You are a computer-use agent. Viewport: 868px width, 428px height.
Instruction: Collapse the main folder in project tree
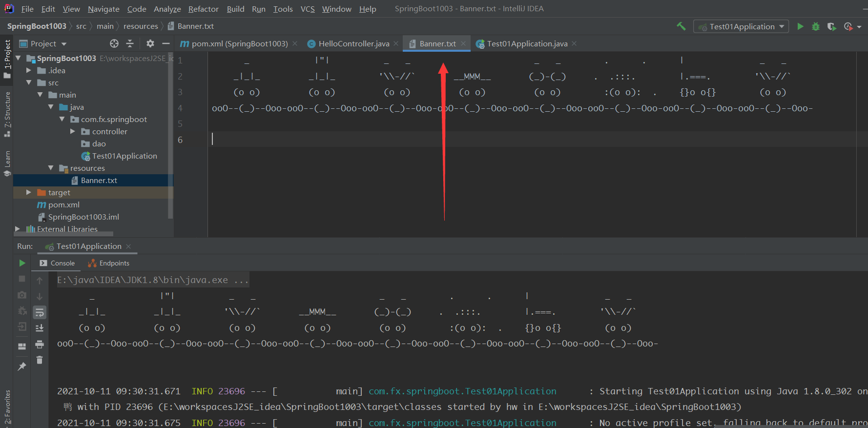tap(40, 95)
